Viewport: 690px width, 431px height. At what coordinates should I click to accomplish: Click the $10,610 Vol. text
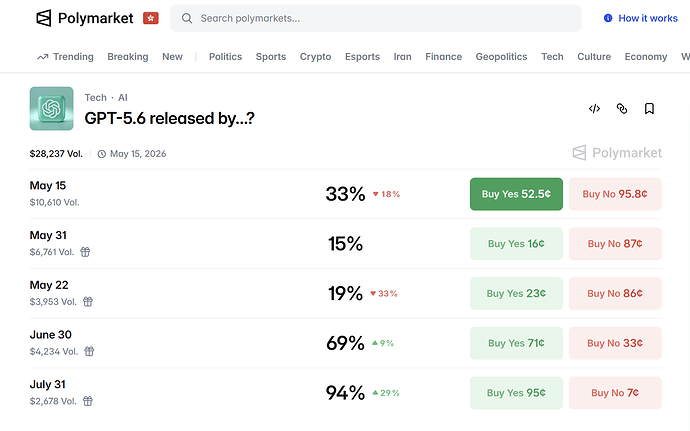tap(55, 203)
